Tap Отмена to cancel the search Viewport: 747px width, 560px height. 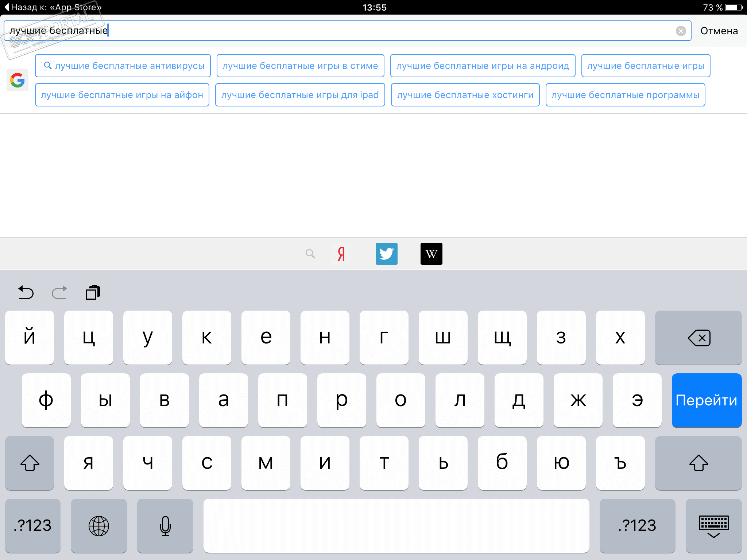(719, 31)
